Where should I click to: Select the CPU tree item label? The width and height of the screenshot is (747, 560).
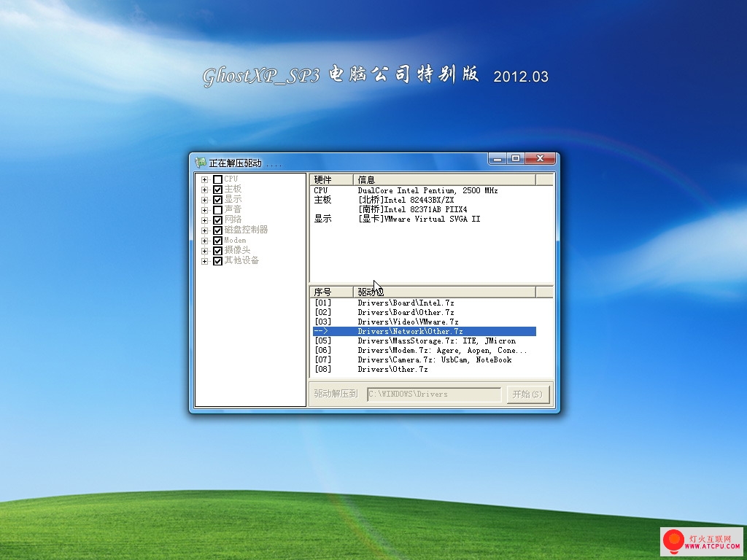(x=231, y=179)
